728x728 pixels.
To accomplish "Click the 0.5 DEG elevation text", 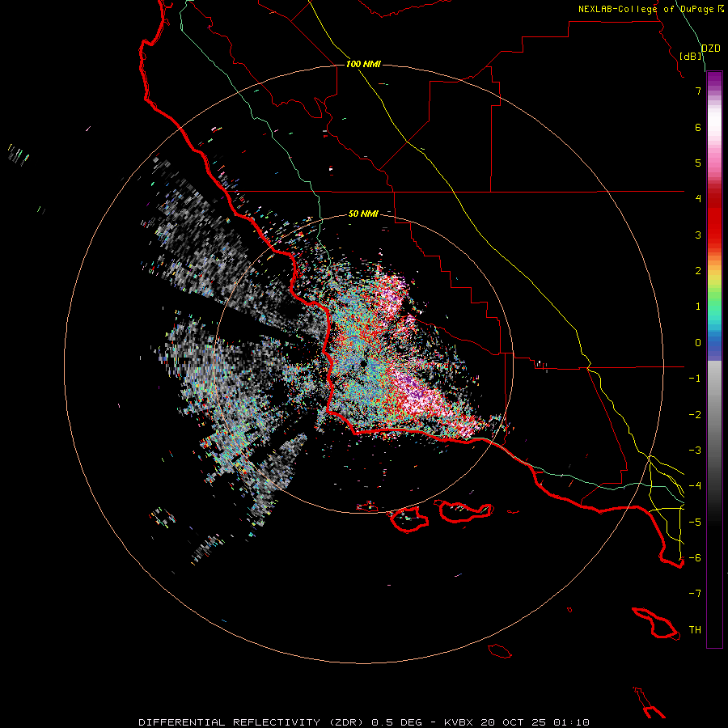I will (397, 722).
